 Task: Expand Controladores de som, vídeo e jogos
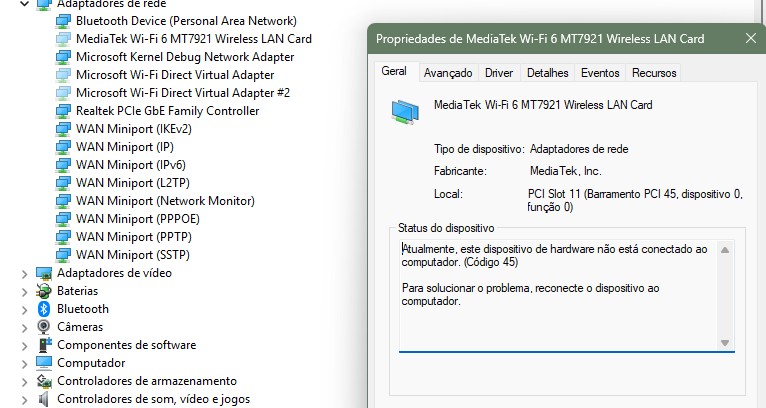(x=24, y=400)
